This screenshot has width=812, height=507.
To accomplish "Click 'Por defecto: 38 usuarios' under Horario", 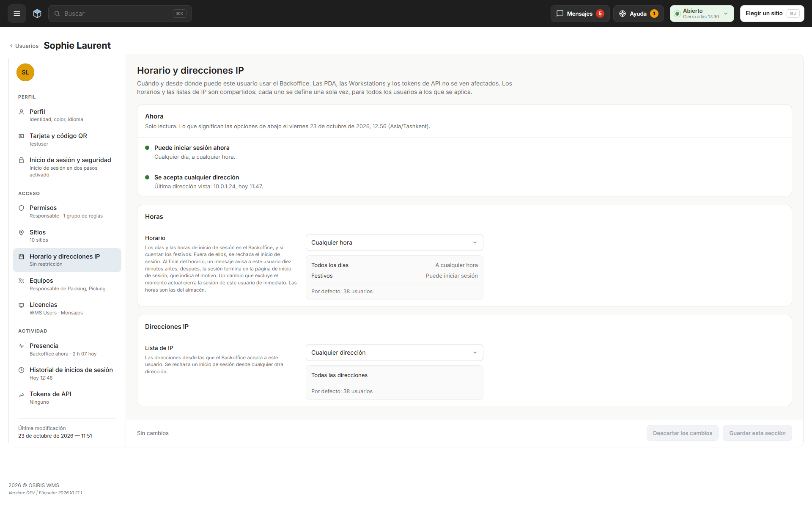I will click(342, 292).
